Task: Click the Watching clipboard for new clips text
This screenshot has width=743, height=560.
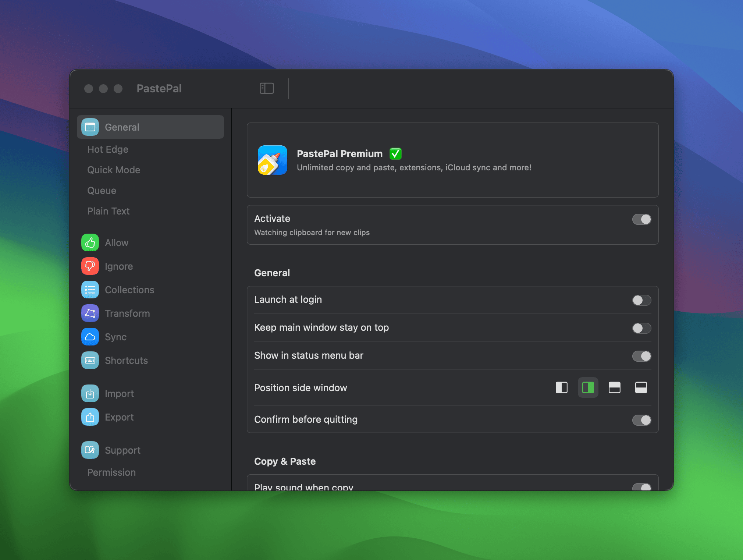Action: click(312, 232)
